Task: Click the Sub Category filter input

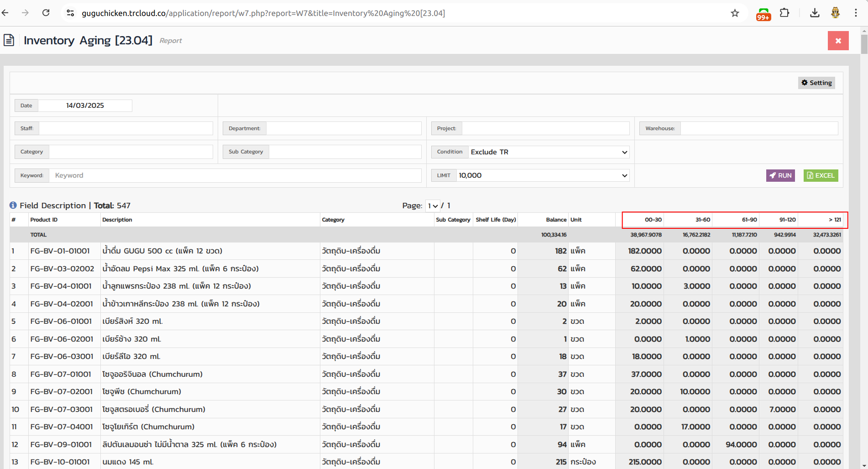Action: coord(345,152)
